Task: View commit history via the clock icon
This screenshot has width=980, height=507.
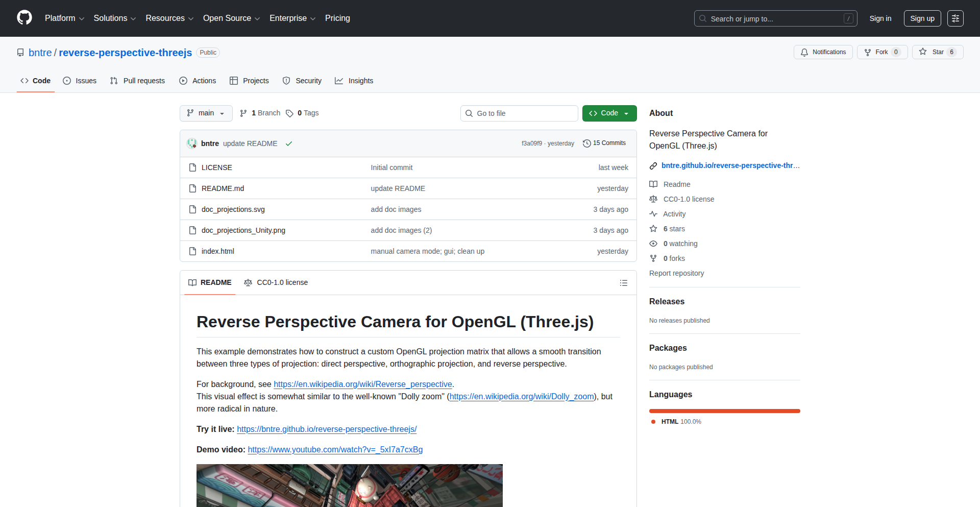Action: click(586, 143)
